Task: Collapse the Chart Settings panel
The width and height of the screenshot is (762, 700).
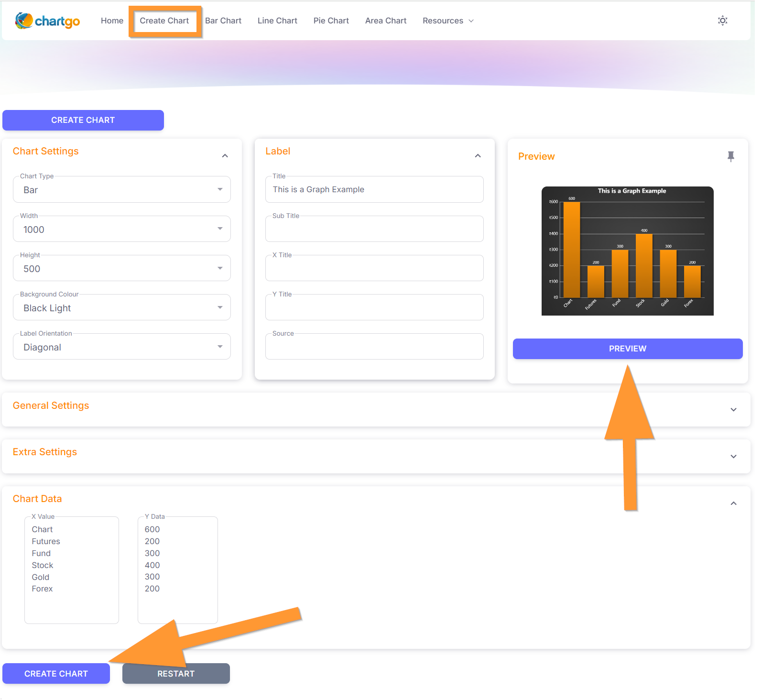Action: pos(225,156)
